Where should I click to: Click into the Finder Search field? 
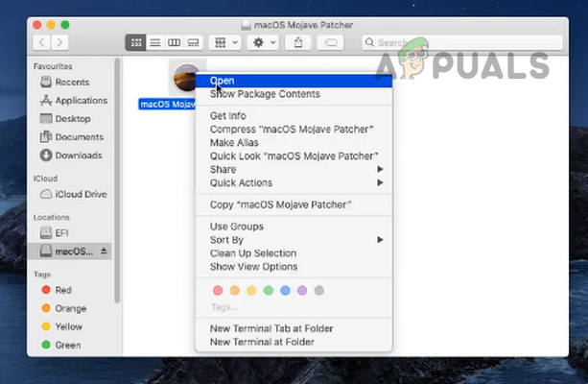[x=462, y=42]
